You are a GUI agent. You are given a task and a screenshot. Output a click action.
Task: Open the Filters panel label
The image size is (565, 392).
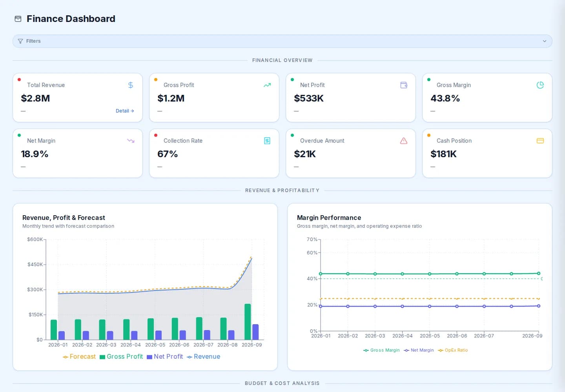coord(33,41)
